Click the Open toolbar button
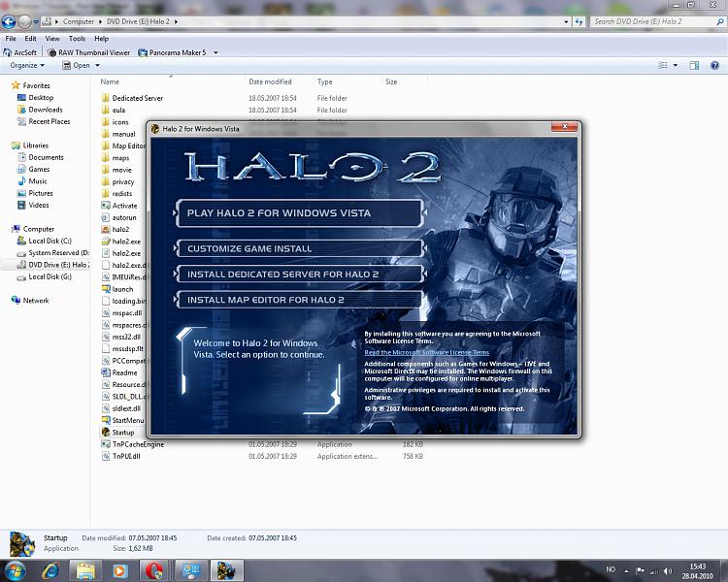Image resolution: width=728 pixels, height=582 pixels. [76, 65]
